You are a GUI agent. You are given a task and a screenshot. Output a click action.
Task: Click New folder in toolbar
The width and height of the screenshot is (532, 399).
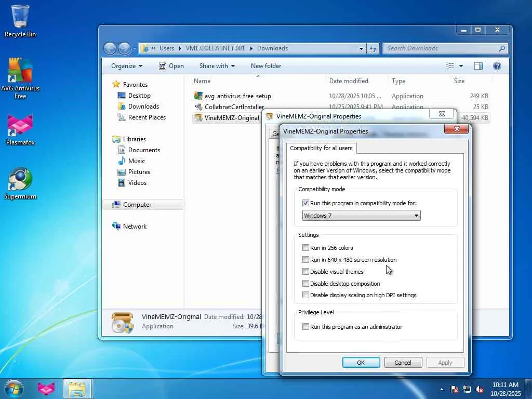click(266, 66)
